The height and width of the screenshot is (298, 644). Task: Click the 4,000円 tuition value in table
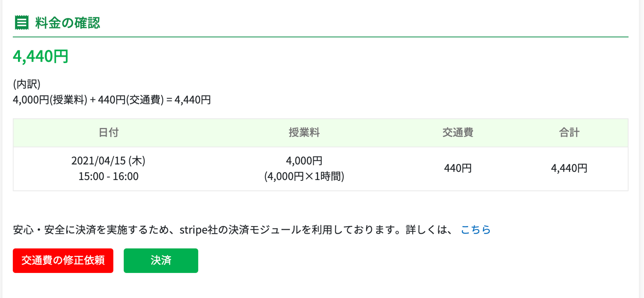tap(304, 161)
